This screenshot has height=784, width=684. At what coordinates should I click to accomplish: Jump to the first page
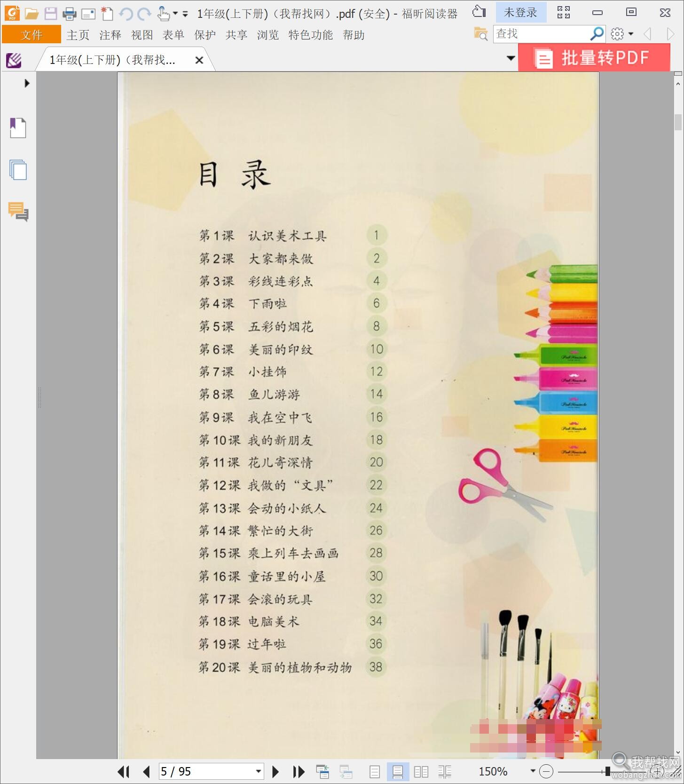coord(123,772)
